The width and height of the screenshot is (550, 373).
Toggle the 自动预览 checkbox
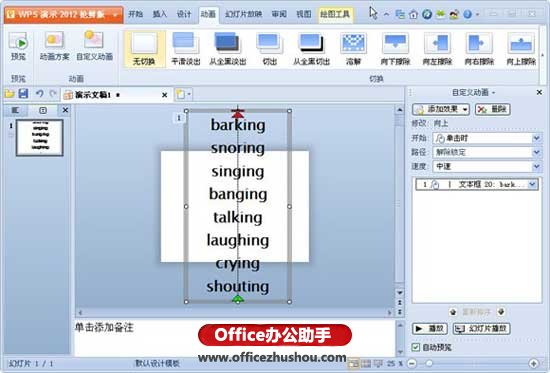(416, 347)
